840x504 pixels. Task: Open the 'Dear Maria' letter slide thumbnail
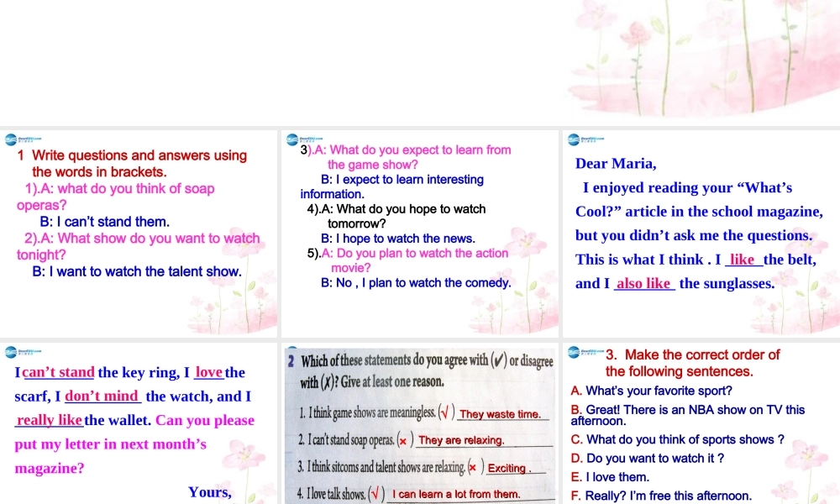(701, 234)
